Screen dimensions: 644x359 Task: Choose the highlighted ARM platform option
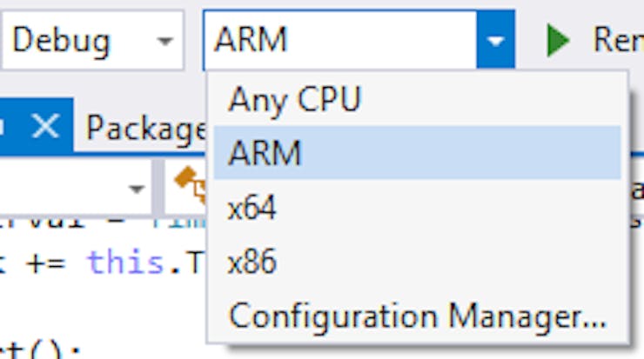tap(417, 153)
